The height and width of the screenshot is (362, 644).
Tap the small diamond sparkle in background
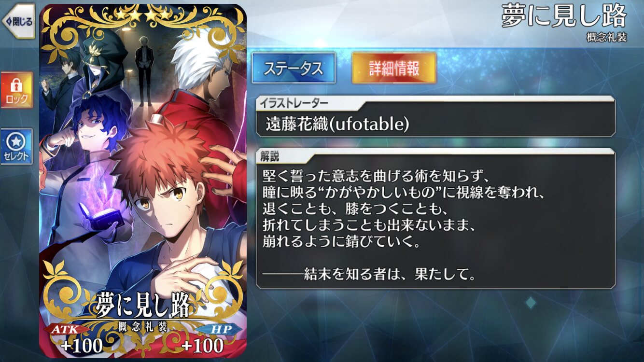(x=531, y=303)
